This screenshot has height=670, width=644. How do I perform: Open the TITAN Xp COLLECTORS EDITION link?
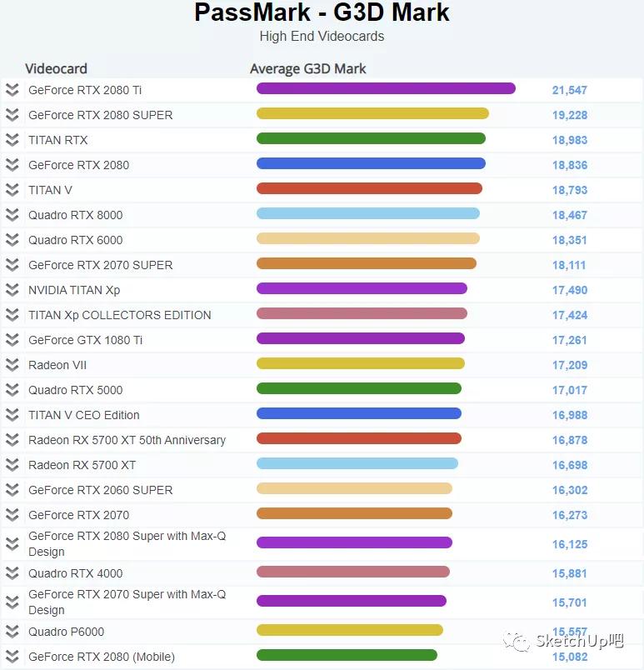[x=119, y=315]
